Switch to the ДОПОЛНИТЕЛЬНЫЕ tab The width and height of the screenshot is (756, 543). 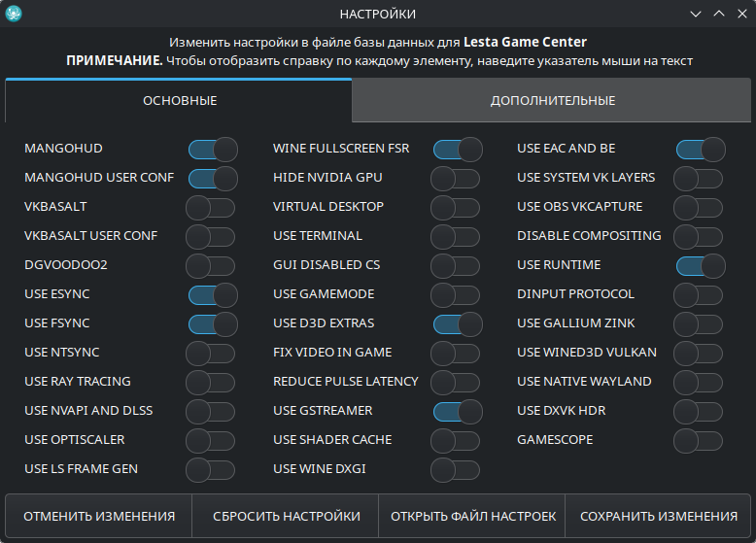click(x=552, y=101)
